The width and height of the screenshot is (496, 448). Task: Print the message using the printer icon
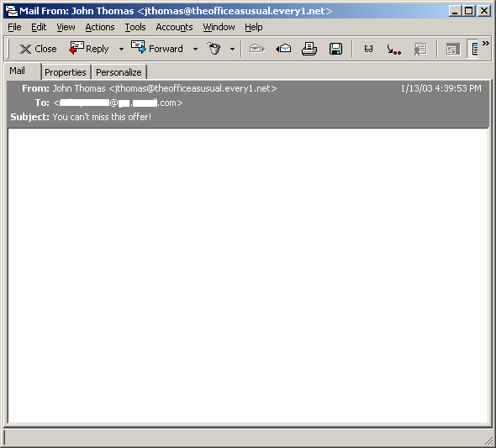click(309, 49)
